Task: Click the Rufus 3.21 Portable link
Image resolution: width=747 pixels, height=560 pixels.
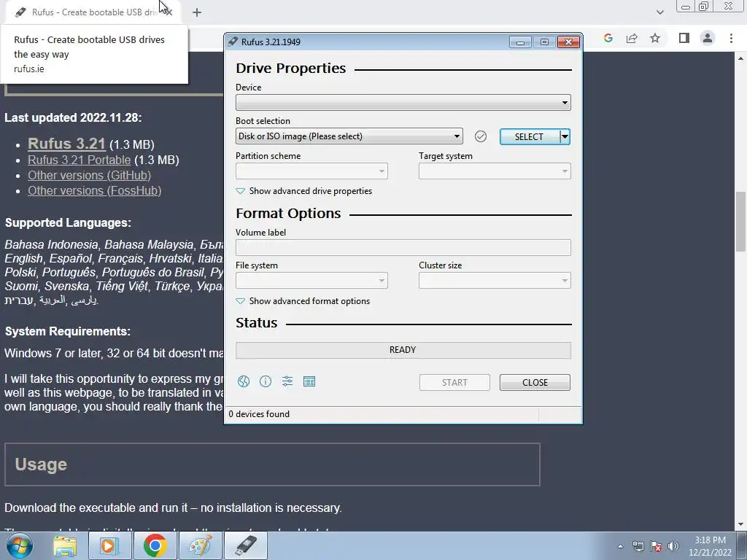Action: pyautogui.click(x=79, y=160)
